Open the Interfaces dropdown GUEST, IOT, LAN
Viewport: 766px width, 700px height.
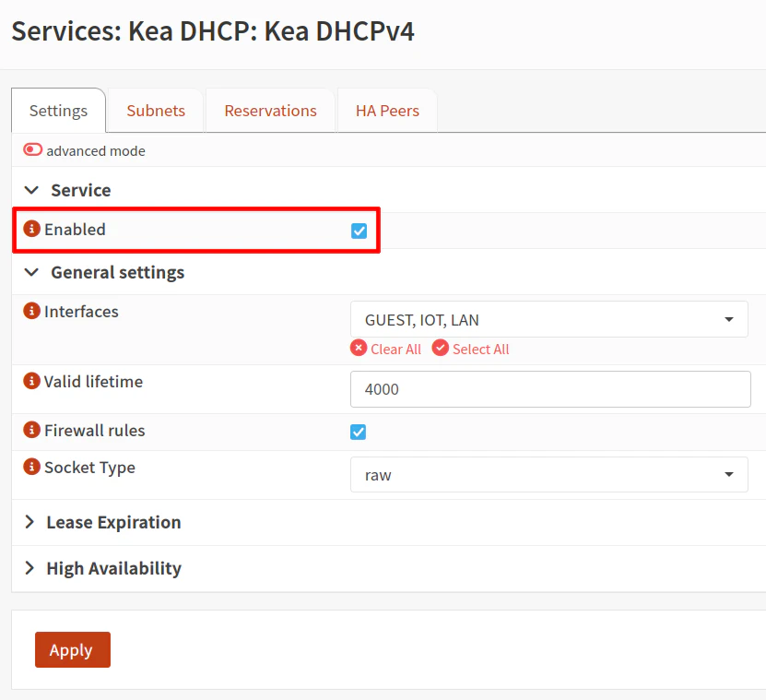point(549,319)
